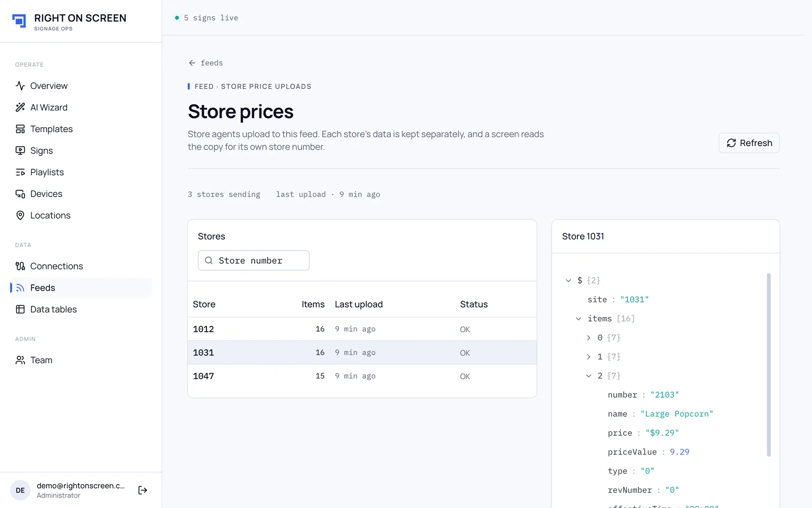Click the Locations pin icon
Screen dimensions: 812x508
tap(20, 215)
